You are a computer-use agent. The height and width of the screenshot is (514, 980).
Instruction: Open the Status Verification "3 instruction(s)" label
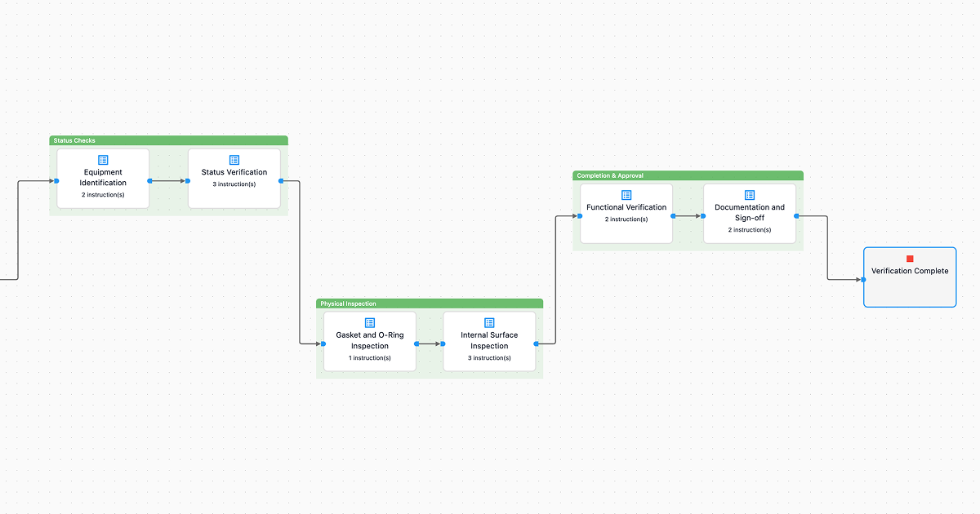(x=234, y=184)
